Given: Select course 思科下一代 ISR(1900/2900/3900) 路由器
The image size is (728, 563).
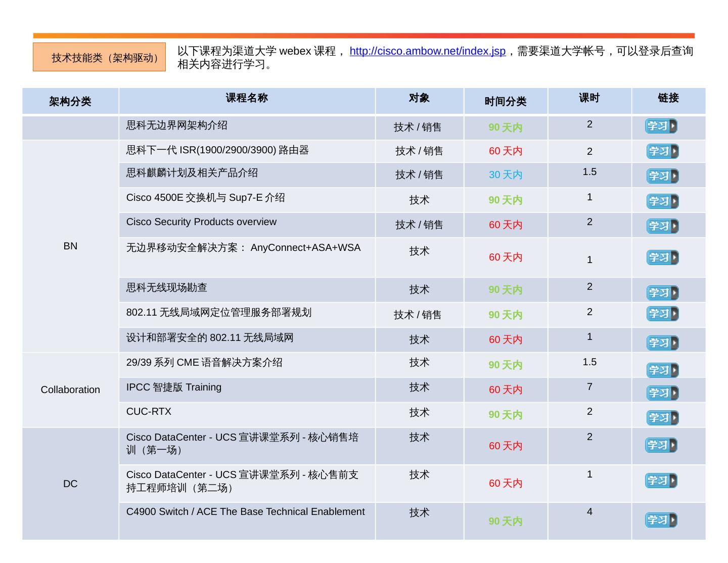Looking at the screenshot, I should [217, 150].
